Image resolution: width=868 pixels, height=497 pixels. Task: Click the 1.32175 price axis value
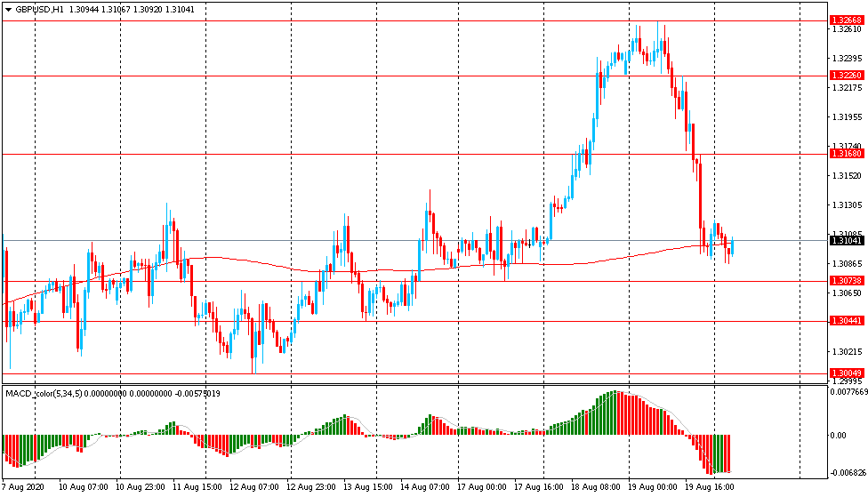pyautogui.click(x=848, y=88)
